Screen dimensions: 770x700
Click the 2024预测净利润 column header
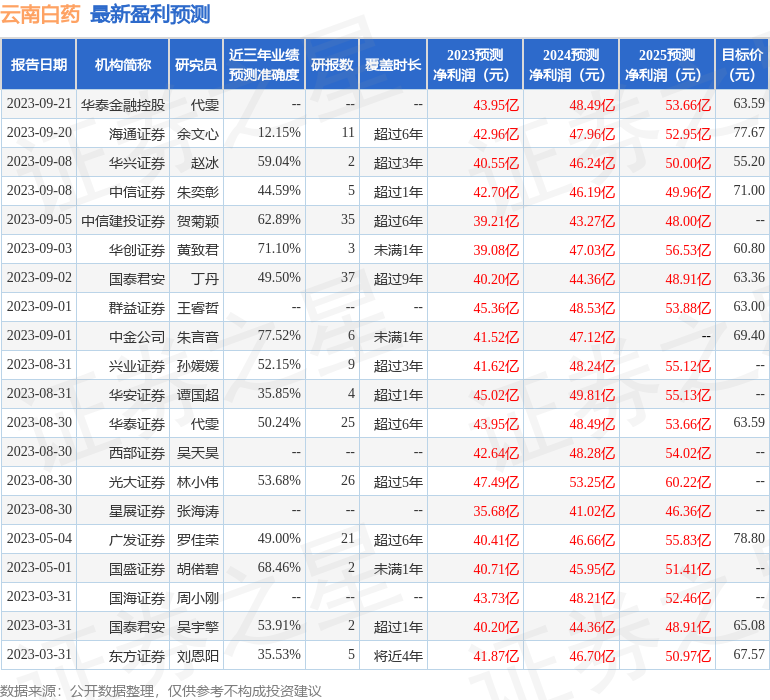click(x=571, y=64)
